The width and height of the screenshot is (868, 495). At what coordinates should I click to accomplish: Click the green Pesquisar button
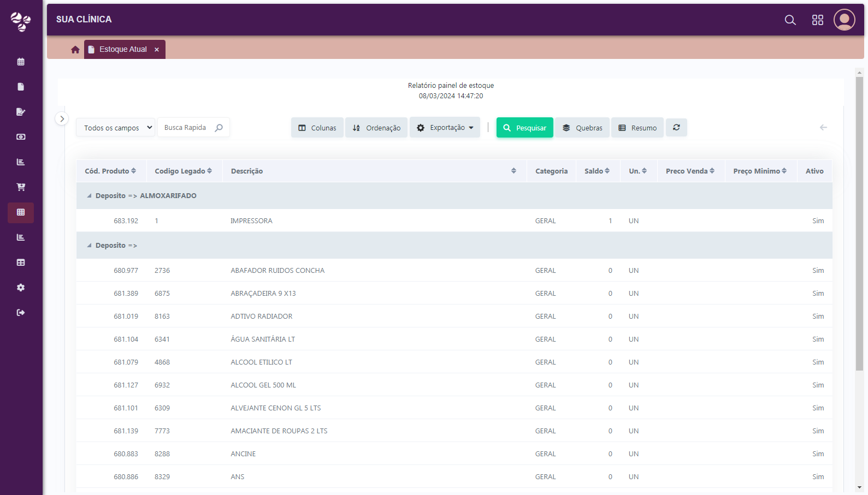click(524, 128)
